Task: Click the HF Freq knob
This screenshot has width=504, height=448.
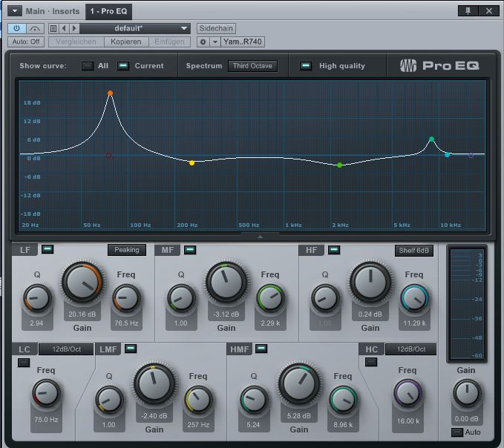Action: click(414, 298)
